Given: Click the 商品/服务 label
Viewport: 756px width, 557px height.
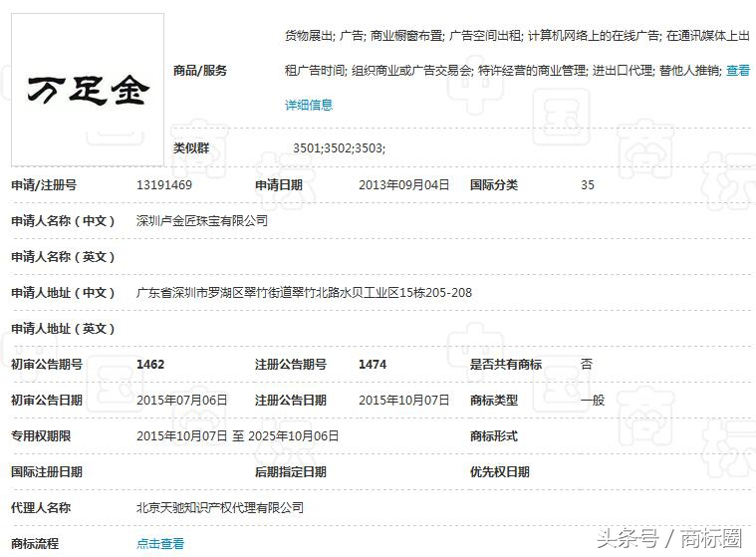Looking at the screenshot, I should 200,71.
